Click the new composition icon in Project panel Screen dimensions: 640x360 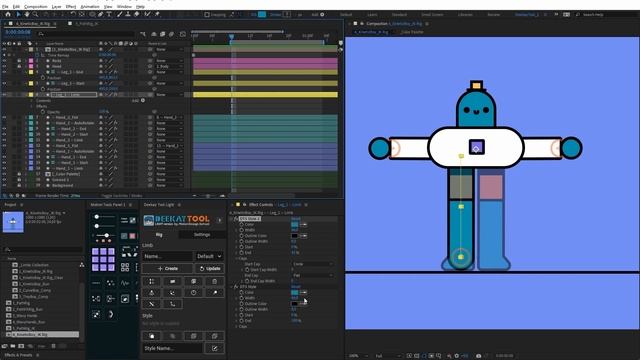(21, 346)
